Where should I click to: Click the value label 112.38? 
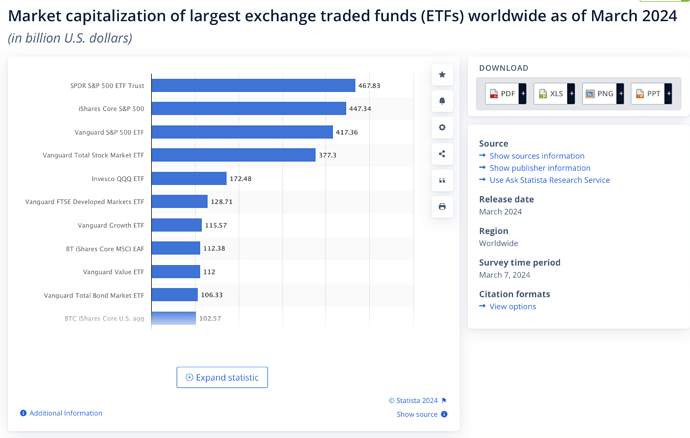[x=214, y=248]
